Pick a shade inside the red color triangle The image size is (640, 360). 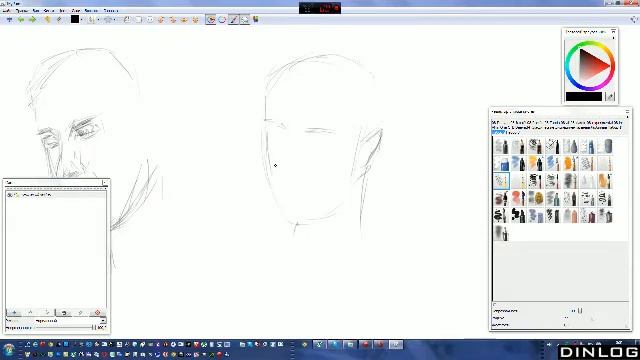(591, 65)
